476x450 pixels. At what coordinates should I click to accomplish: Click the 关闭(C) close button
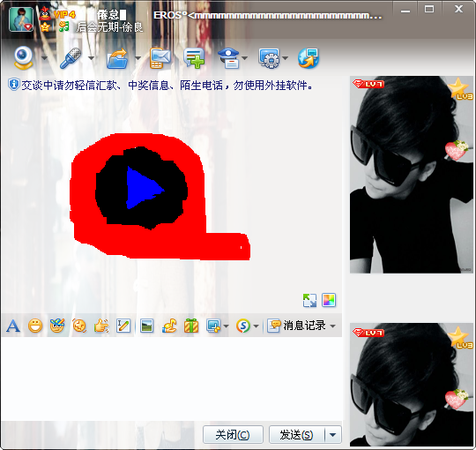click(x=233, y=435)
